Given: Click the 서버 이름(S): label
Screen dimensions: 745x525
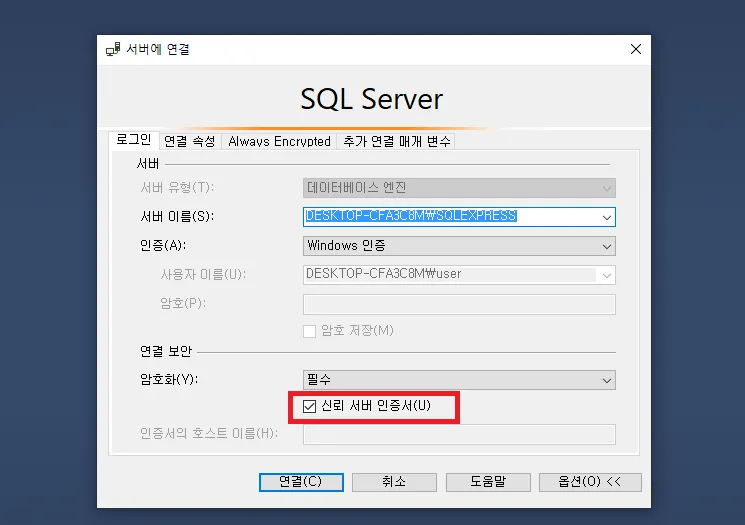Looking at the screenshot, I should coord(177,217).
